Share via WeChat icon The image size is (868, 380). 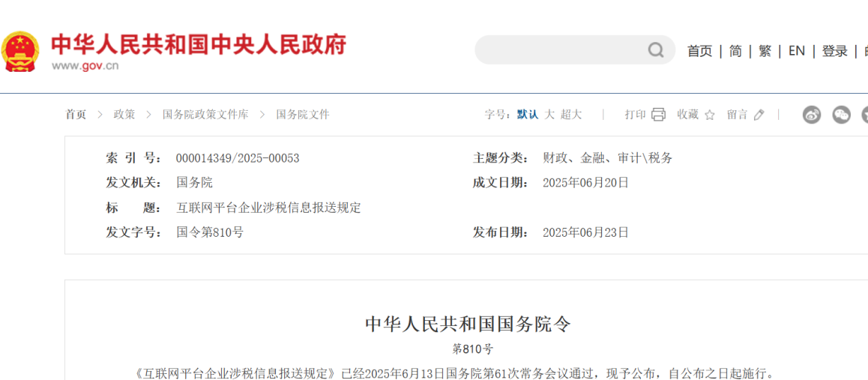(x=842, y=115)
